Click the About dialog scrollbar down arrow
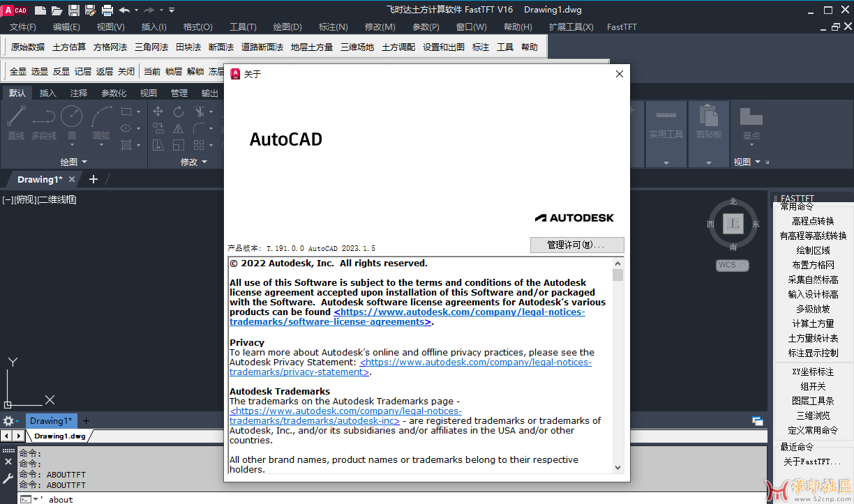 618,467
